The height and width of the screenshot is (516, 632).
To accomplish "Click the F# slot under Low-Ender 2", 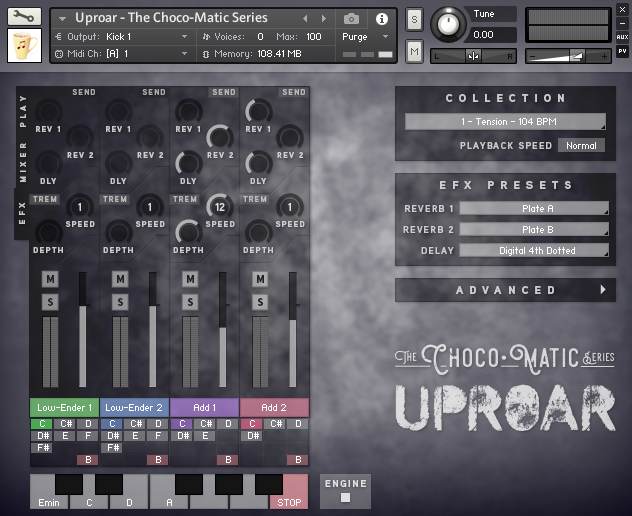I will click(x=112, y=448).
